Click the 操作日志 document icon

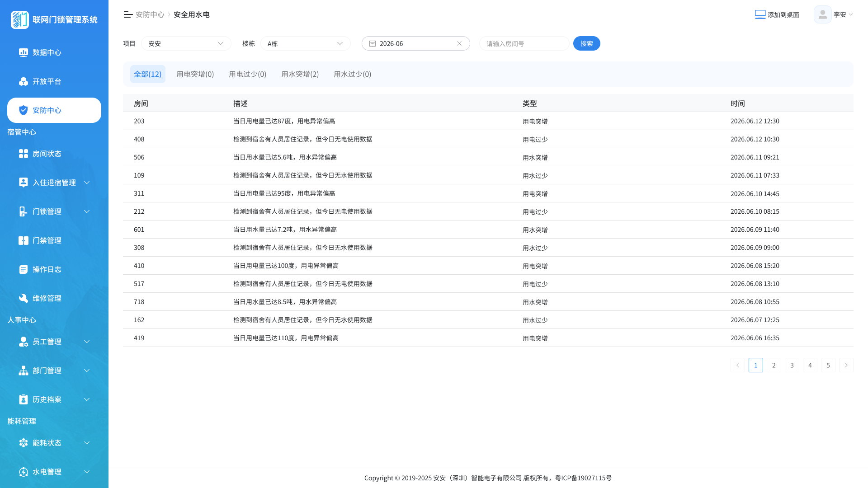pos(24,269)
